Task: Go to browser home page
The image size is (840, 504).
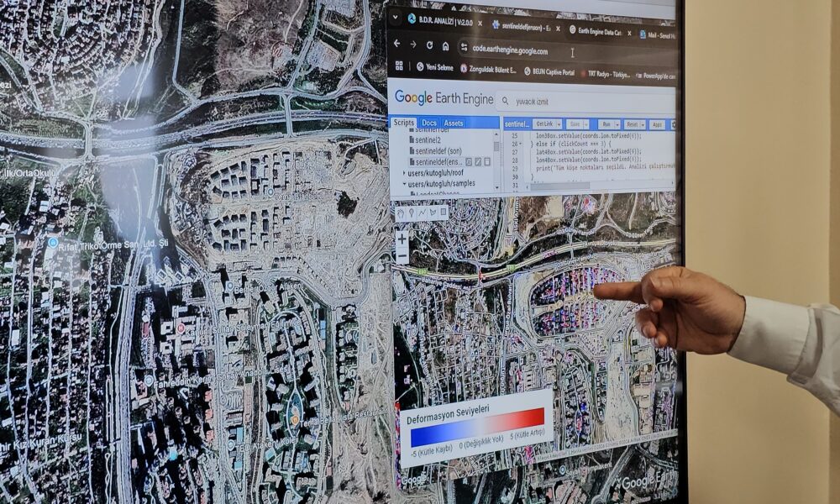Action: 445,46
